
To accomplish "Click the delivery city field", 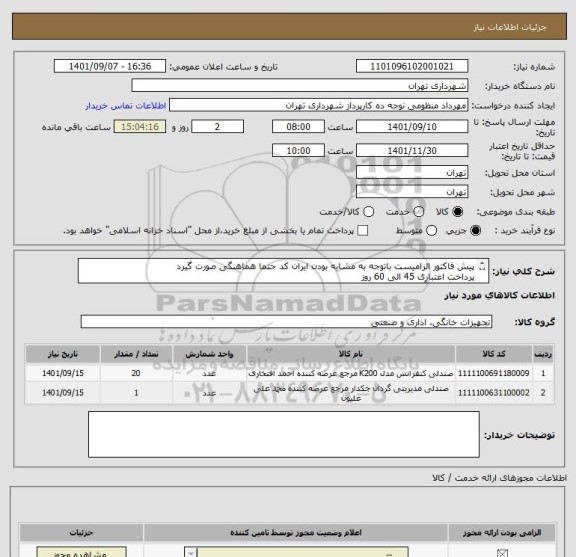I will point(412,192).
